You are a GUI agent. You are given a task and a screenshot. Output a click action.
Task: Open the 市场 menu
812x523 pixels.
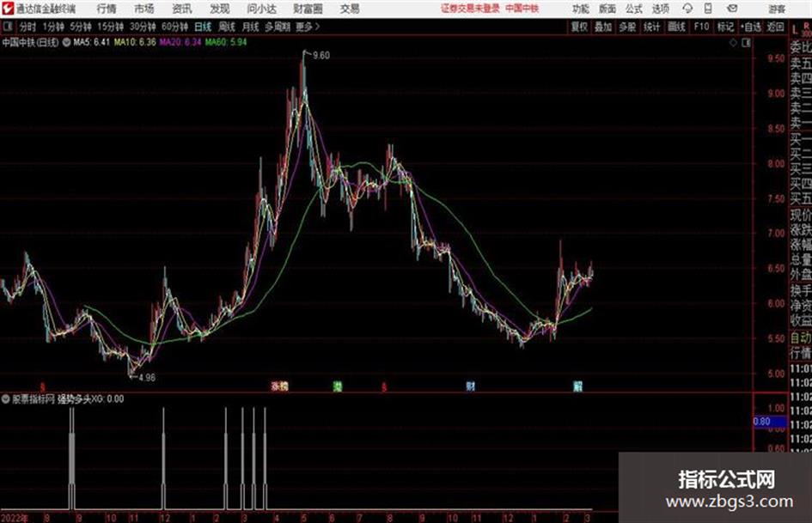[144, 9]
